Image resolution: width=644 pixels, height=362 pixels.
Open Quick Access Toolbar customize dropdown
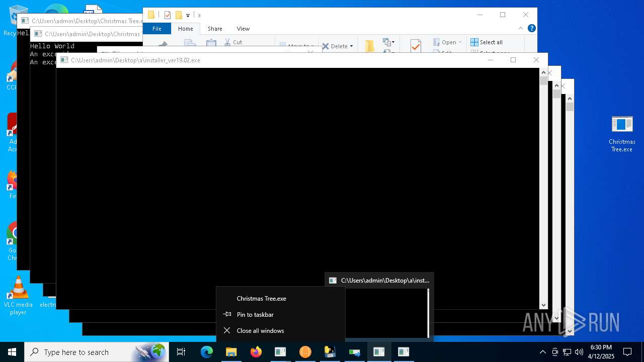point(188,15)
